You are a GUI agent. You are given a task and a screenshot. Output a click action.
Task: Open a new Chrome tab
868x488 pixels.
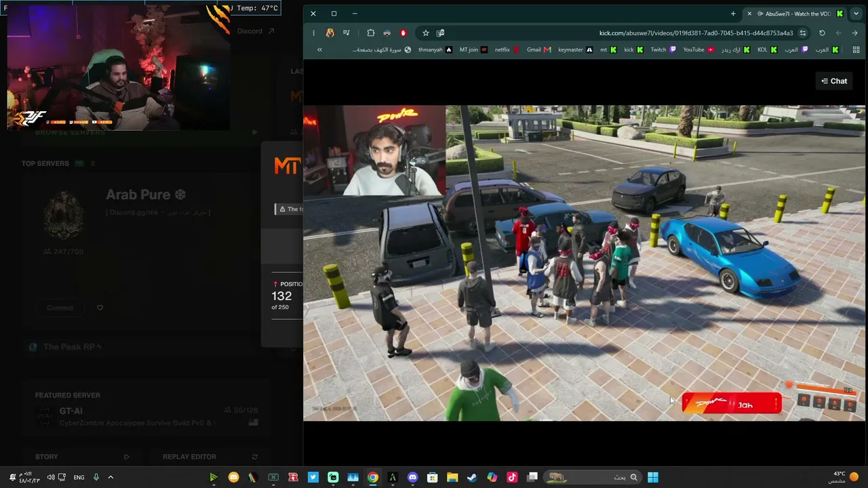click(x=733, y=14)
